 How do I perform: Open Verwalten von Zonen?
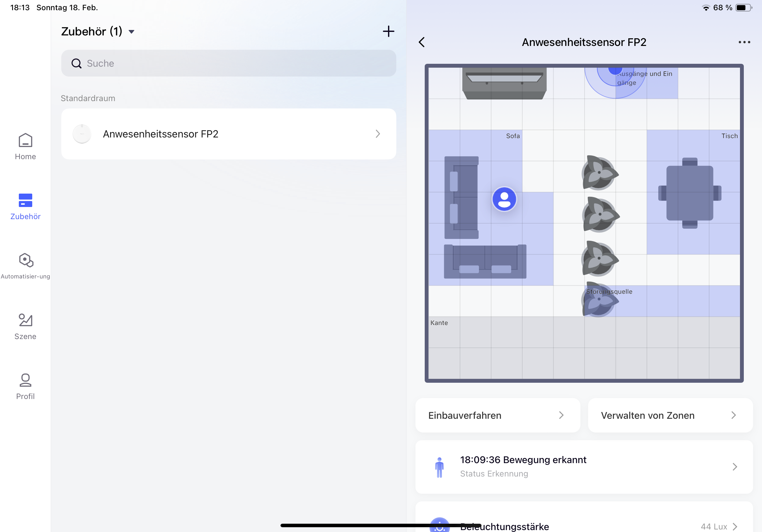coord(670,415)
